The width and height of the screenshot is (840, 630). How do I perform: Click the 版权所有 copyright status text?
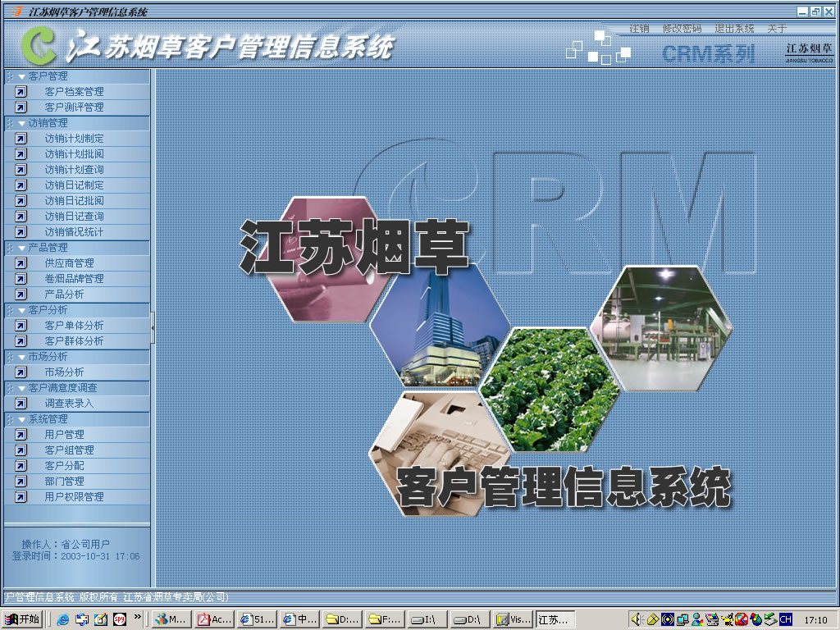coord(98,597)
